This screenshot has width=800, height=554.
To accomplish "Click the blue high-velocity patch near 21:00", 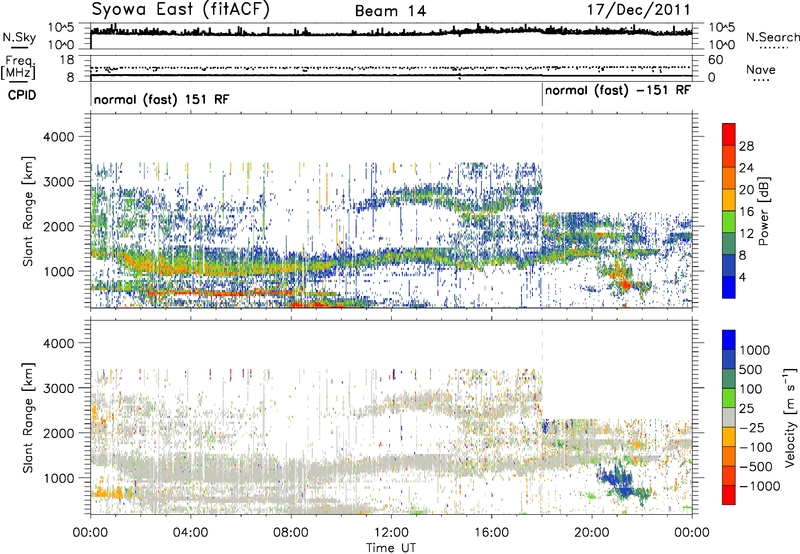I will [x=616, y=480].
